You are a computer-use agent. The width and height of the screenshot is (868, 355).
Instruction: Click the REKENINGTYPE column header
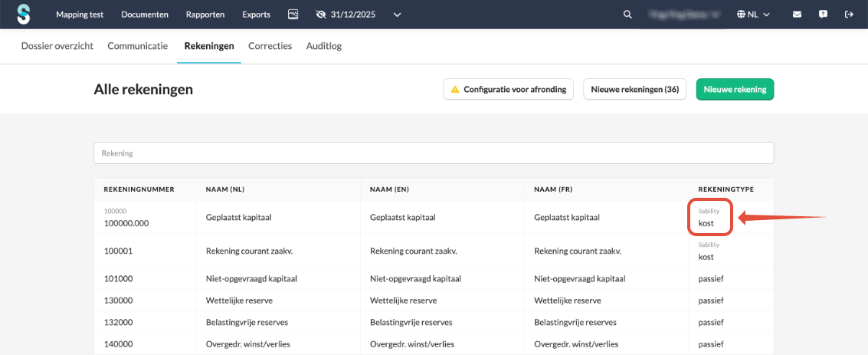pyautogui.click(x=726, y=189)
